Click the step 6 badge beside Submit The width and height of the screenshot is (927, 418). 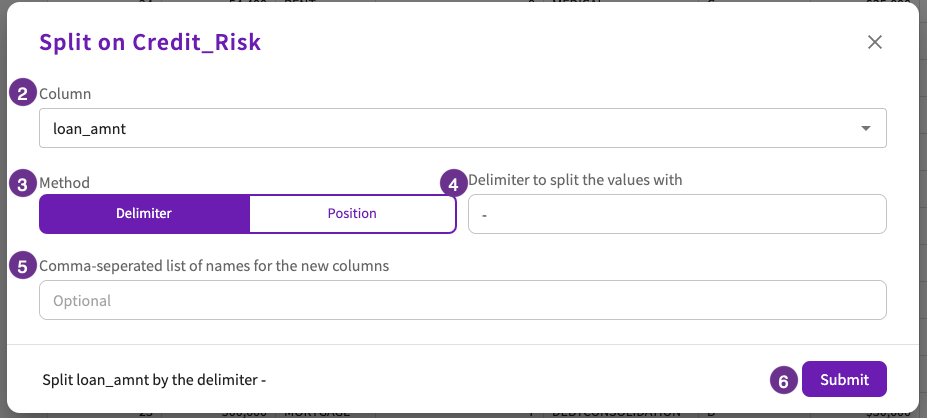coord(783,381)
